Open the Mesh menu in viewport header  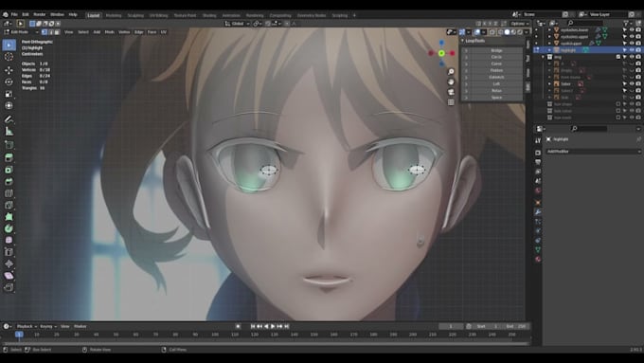click(x=110, y=32)
